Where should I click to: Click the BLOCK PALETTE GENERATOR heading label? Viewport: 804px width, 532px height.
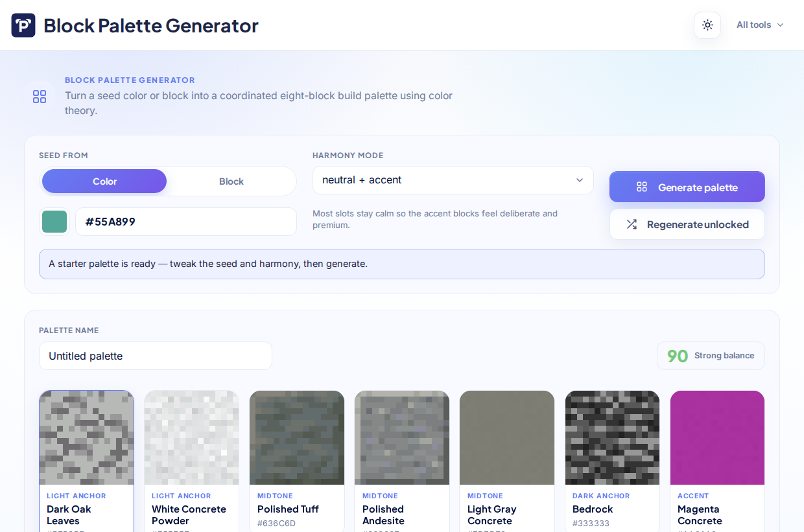(x=130, y=80)
